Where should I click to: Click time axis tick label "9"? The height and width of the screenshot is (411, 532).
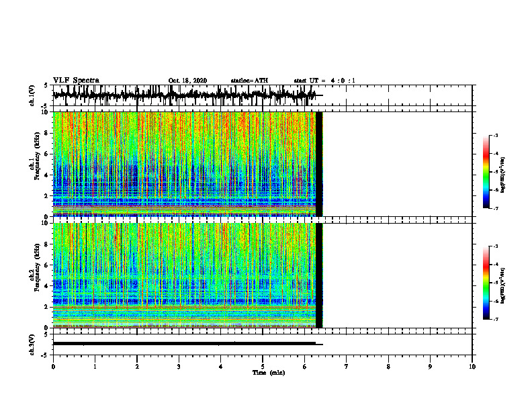(430, 367)
